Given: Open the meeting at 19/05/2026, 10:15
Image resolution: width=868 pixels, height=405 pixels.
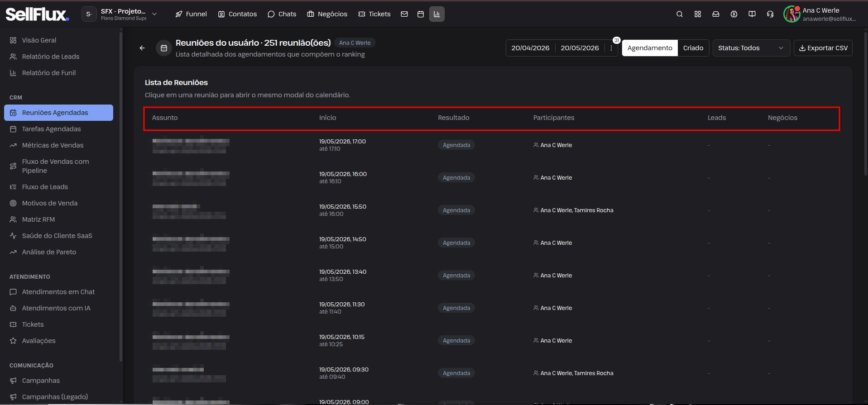Looking at the screenshot, I should point(493,341).
